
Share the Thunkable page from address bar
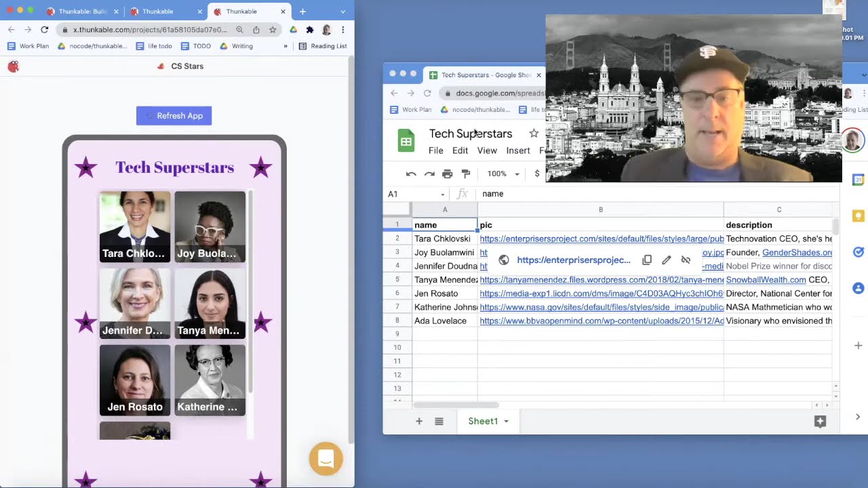click(x=256, y=30)
